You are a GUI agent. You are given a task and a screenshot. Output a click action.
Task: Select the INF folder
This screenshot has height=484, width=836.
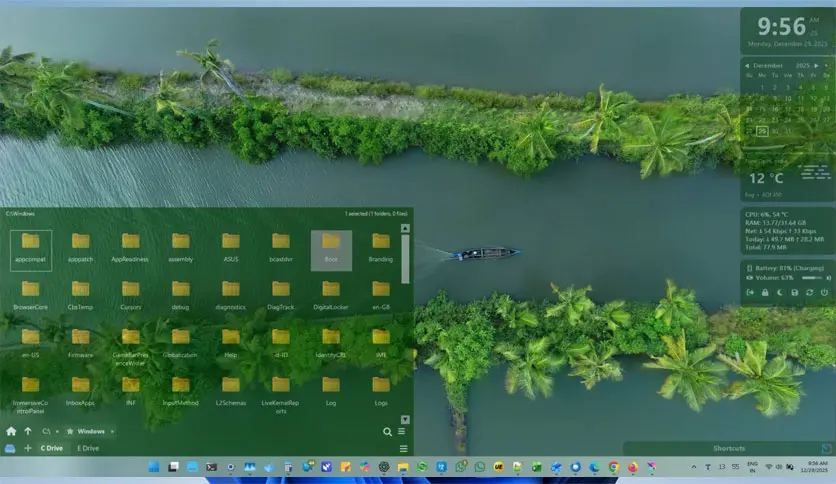coord(131,392)
